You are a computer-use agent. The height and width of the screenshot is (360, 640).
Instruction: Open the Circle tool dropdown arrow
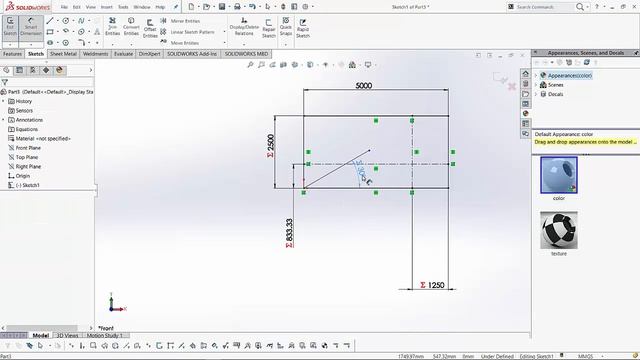click(x=73, y=20)
